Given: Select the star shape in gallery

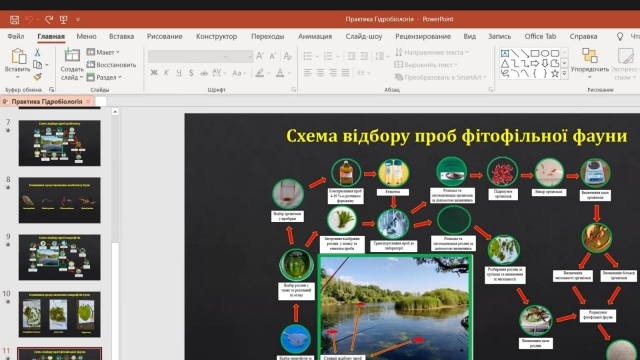Looking at the screenshot, I should 555,73.
